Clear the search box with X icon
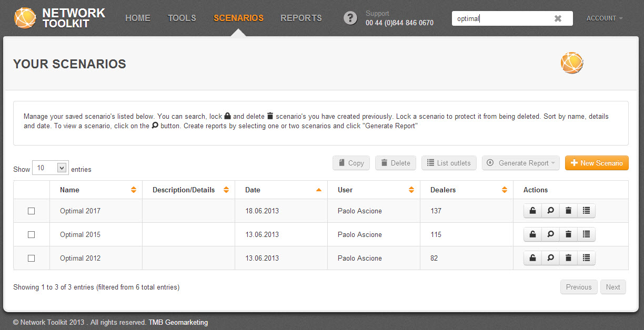 (x=558, y=18)
